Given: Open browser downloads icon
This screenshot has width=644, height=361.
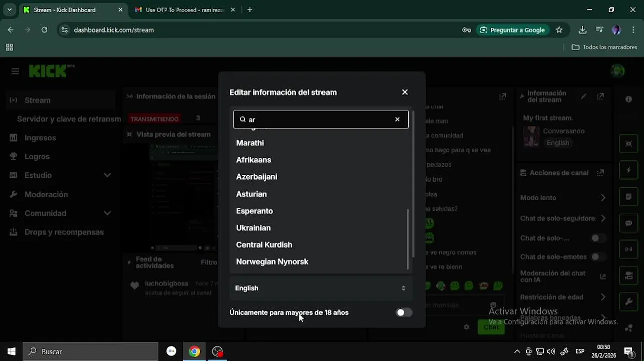Looking at the screenshot, I should [x=582, y=30].
